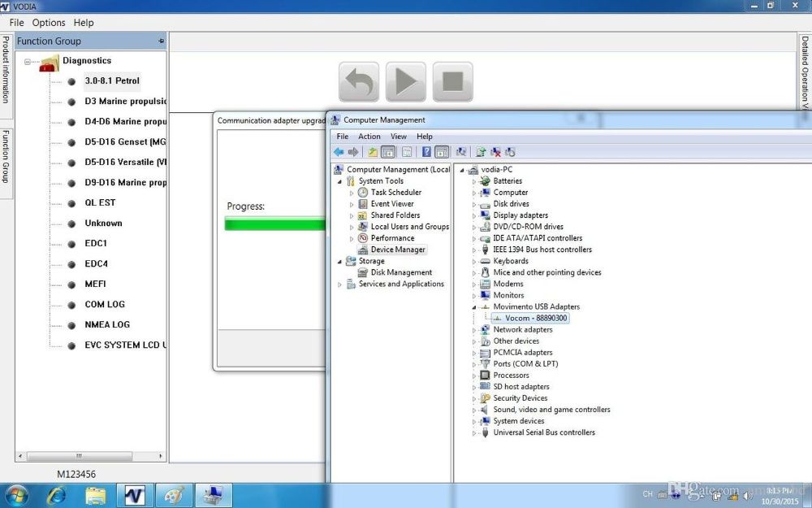Switch to the VODIA taskbar button
The height and width of the screenshot is (508, 812).
(135, 496)
